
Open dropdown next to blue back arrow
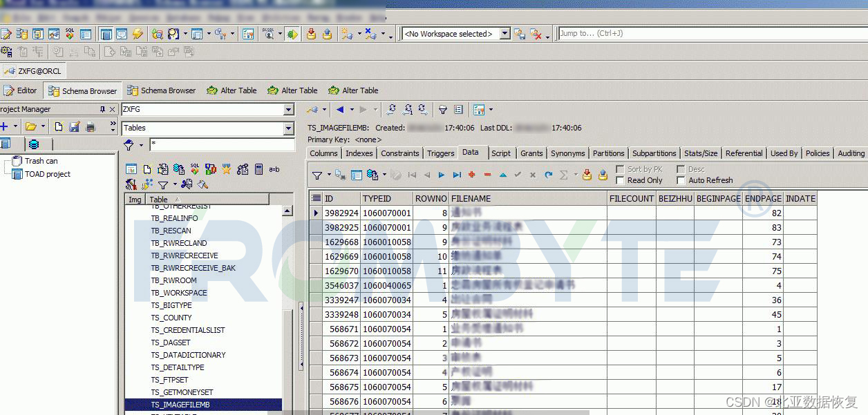pyautogui.click(x=352, y=110)
